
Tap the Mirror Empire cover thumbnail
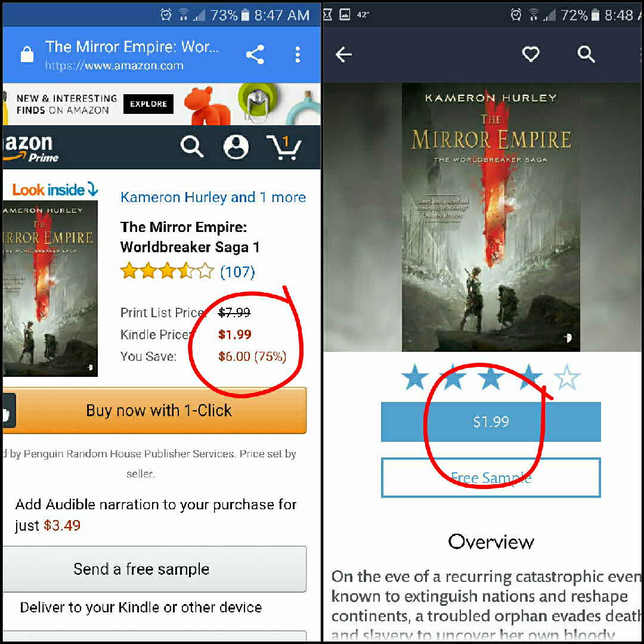coord(50,289)
